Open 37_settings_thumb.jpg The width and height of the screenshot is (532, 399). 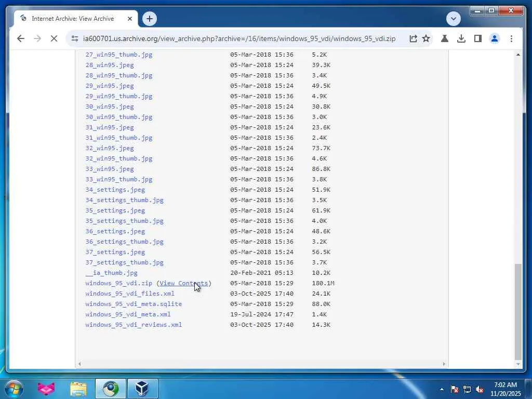[125, 262]
